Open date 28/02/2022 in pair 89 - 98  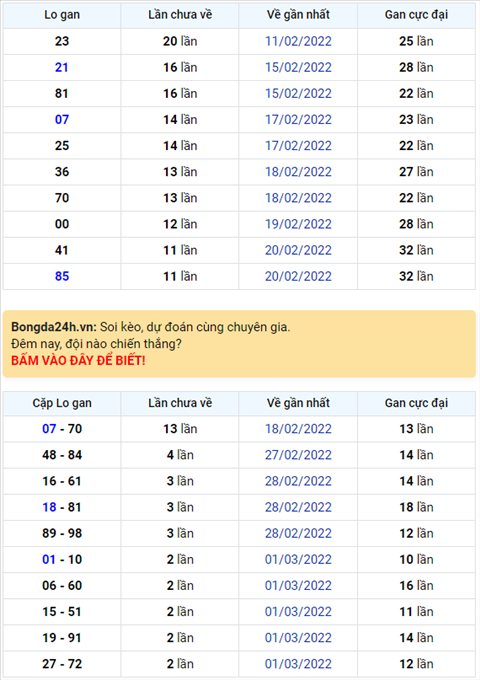pyautogui.click(x=298, y=533)
